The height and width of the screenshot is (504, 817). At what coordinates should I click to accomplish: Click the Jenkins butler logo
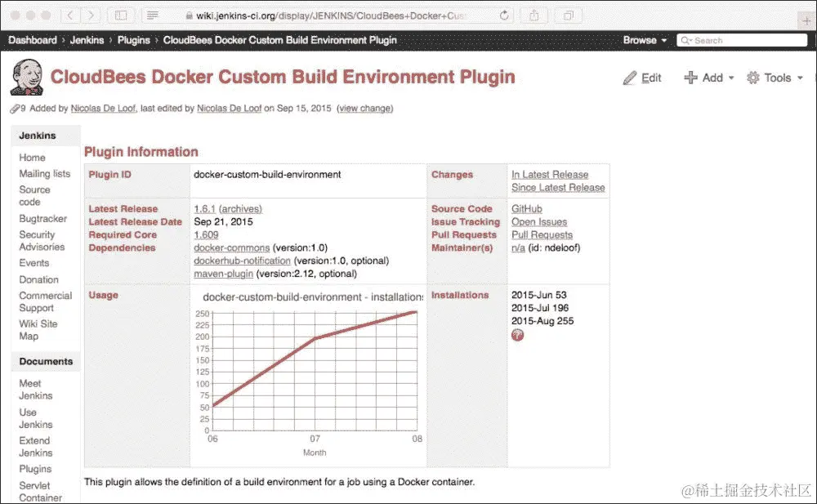click(x=27, y=77)
